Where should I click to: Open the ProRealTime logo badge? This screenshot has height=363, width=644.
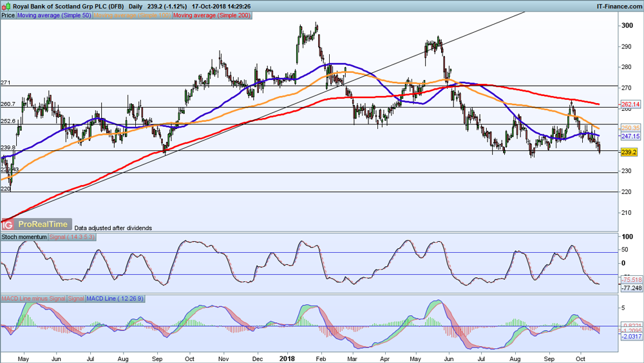click(x=43, y=224)
